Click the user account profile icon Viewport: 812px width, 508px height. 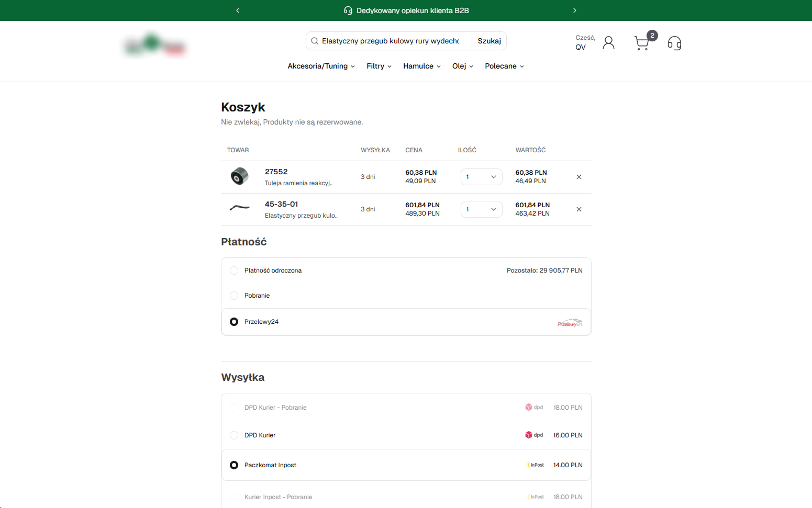(608, 43)
